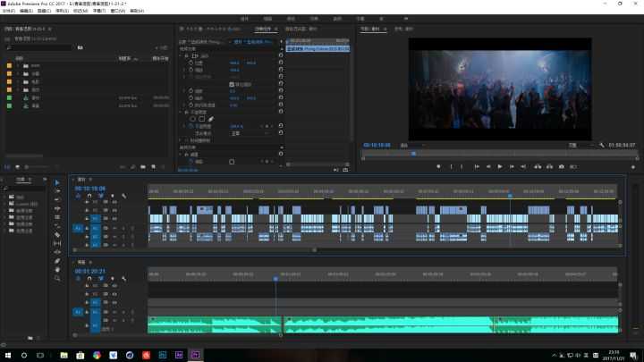Select the Selection arrow tool in toolbar

point(57,182)
